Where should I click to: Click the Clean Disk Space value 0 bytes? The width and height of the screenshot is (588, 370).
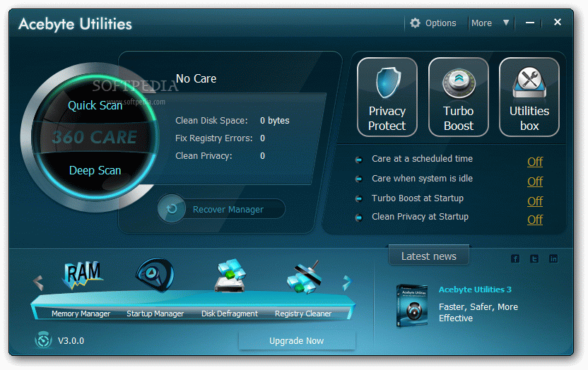pos(274,121)
